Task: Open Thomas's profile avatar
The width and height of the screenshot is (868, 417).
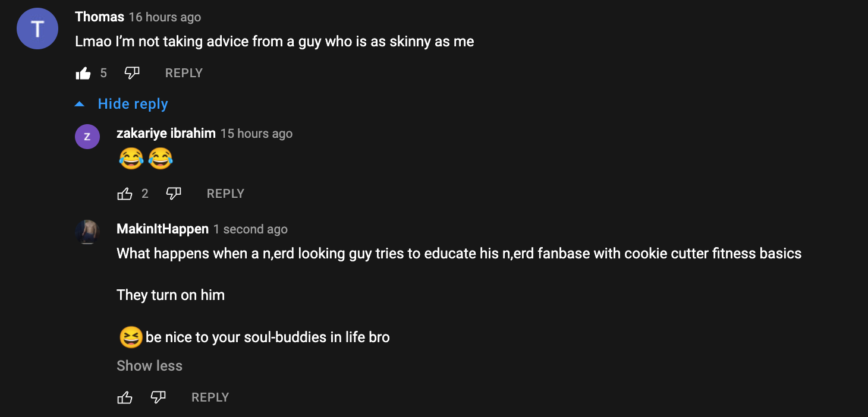Action: point(37,29)
